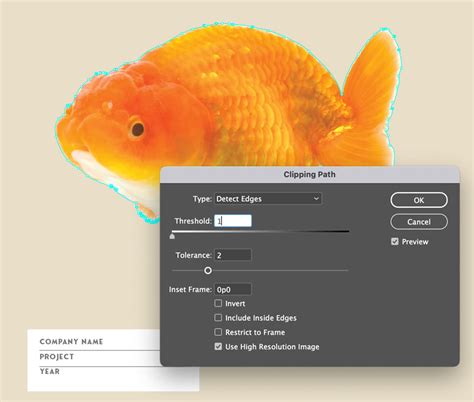Click the chevron arrow of Type combo box
Viewport: 474px width, 402px height.
[316, 199]
